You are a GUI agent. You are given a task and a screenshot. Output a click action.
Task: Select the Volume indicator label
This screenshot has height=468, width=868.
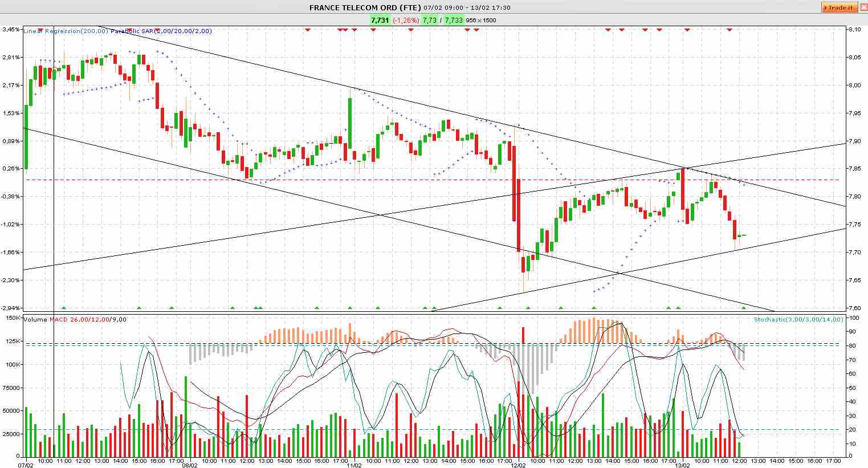click(x=35, y=319)
